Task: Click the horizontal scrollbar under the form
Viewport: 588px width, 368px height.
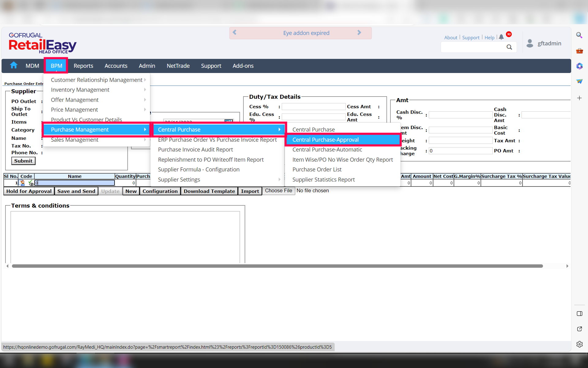Action: point(277,266)
